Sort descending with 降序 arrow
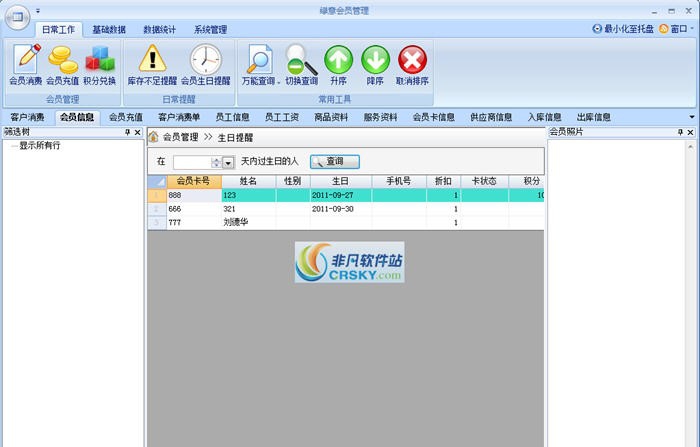Viewport: 700px width, 447px height. coord(375,65)
